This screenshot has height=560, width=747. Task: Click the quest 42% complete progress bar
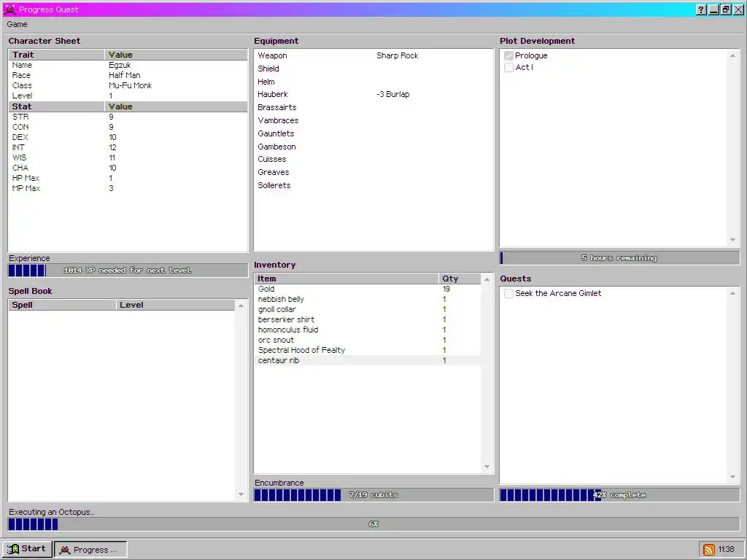(619, 495)
